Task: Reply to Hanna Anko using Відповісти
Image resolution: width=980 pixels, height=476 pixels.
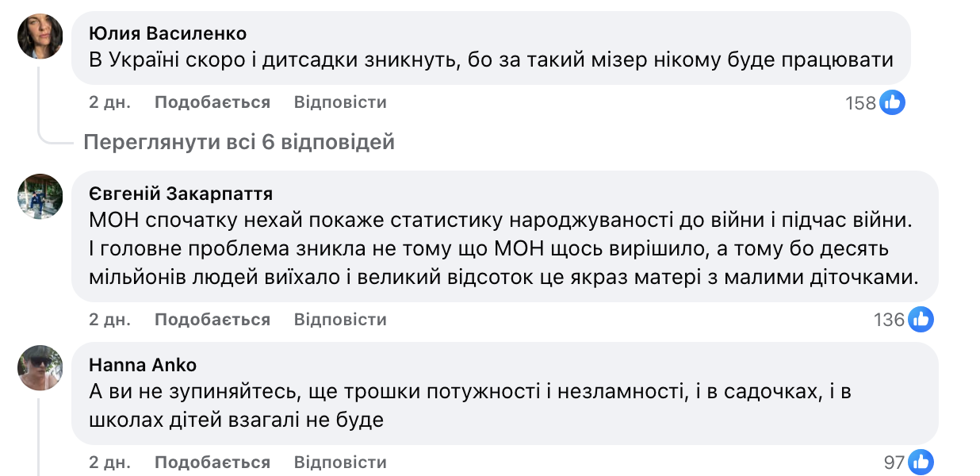Action: (x=339, y=461)
